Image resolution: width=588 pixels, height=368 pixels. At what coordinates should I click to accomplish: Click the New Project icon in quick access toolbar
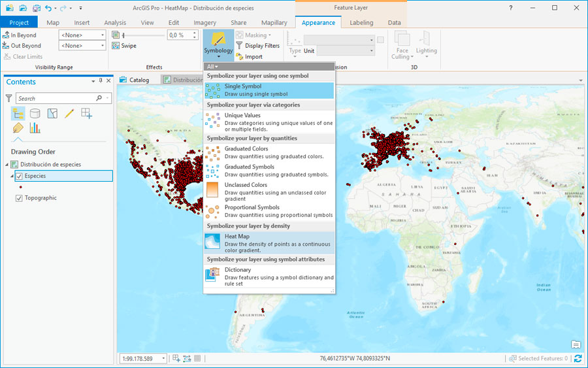click(9, 7)
